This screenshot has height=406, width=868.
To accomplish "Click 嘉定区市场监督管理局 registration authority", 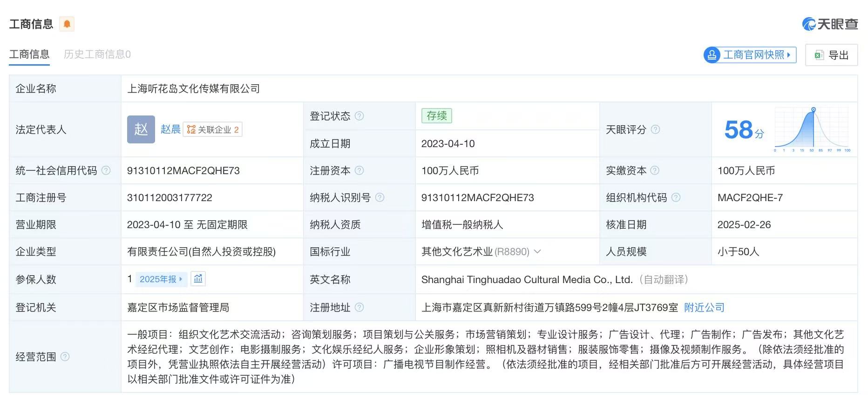I will 178,307.
